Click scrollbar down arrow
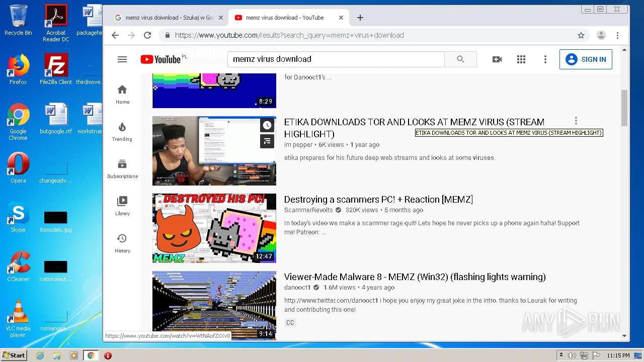 click(x=624, y=336)
